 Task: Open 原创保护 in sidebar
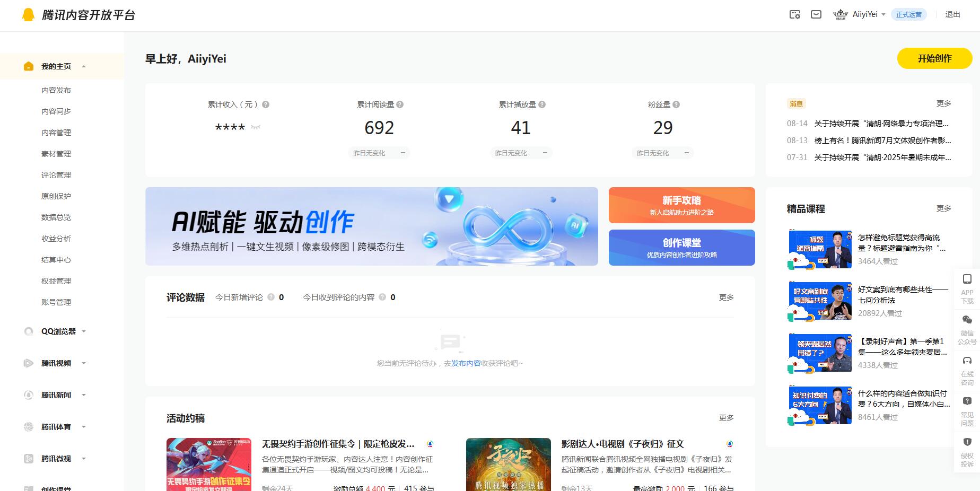[56, 196]
